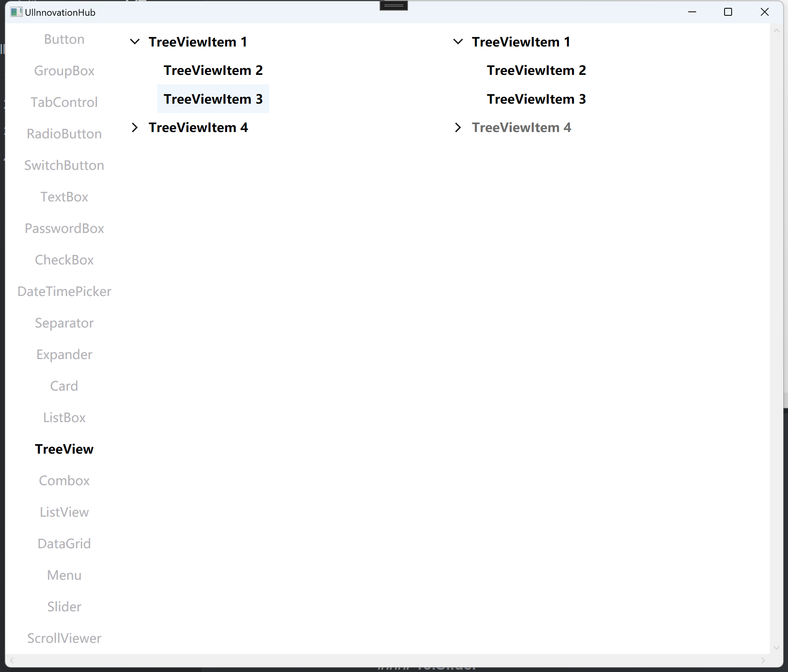Image resolution: width=788 pixels, height=672 pixels.
Task: Maximize the UIInnovationHub window
Action: point(728,12)
